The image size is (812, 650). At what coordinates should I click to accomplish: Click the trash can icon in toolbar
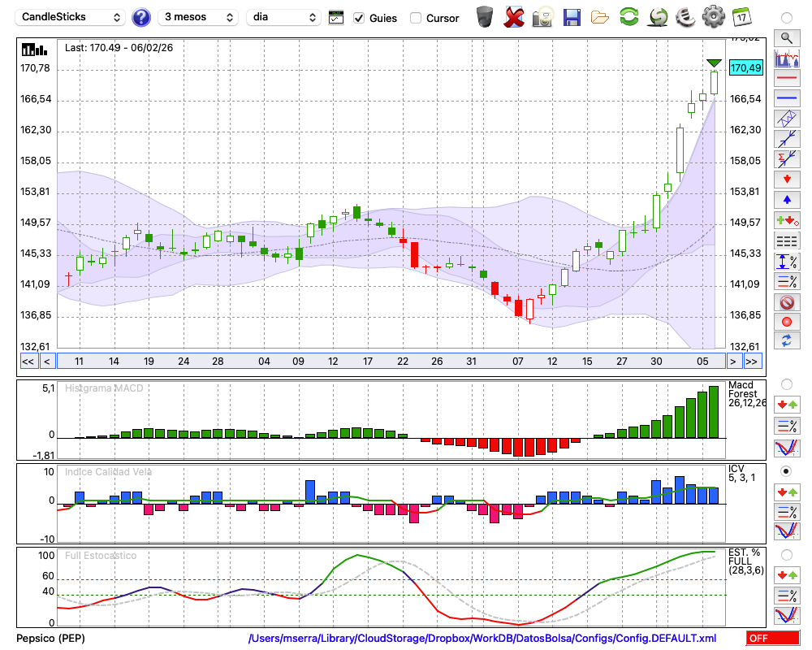click(485, 16)
